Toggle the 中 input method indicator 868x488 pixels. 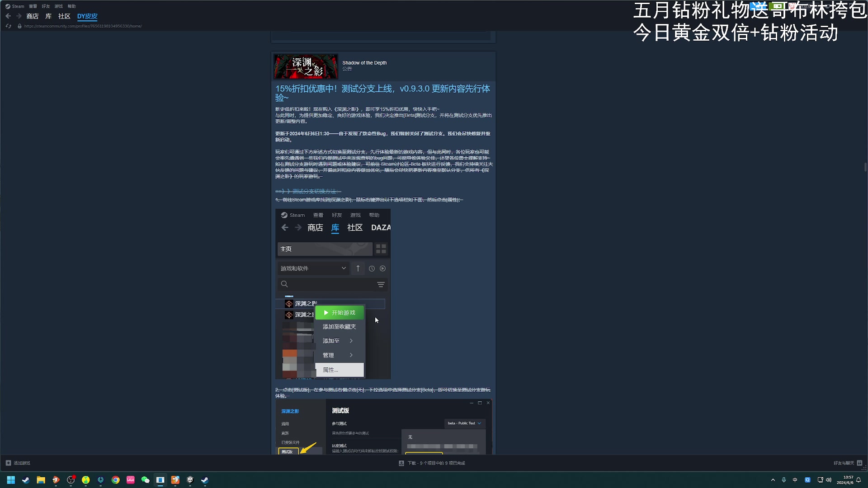(795, 480)
